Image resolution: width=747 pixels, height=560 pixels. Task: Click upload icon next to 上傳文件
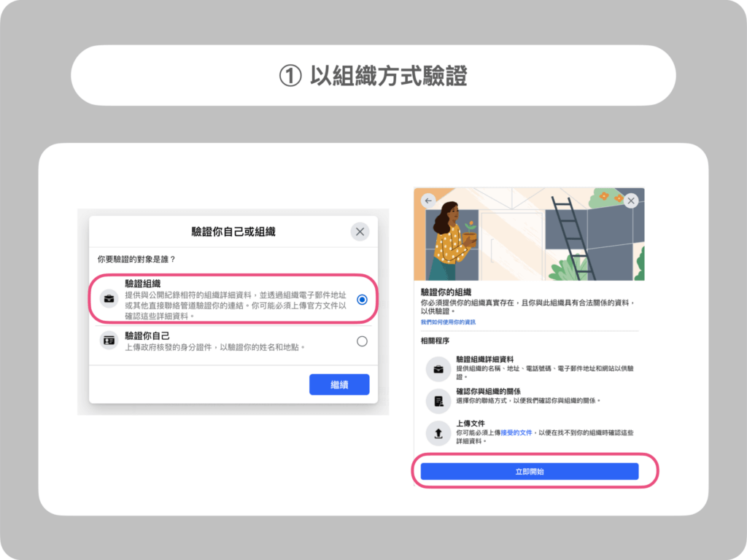(438, 433)
